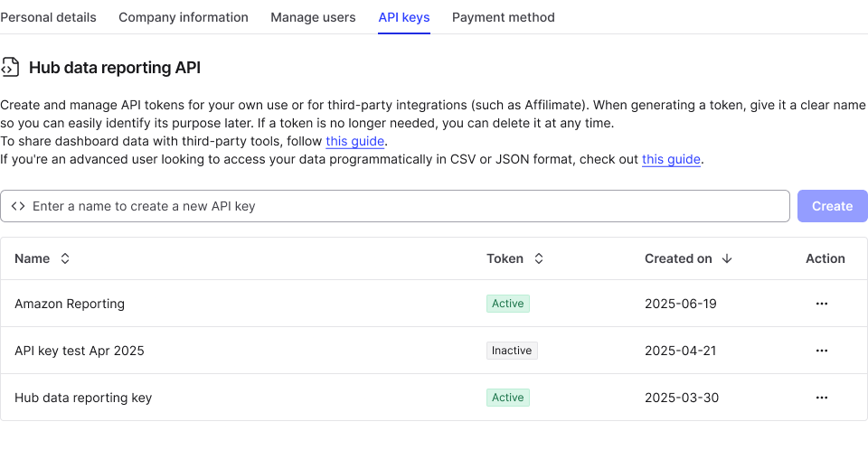Open actions menu for Amazon Reporting
The image size is (868, 450).
pos(821,304)
